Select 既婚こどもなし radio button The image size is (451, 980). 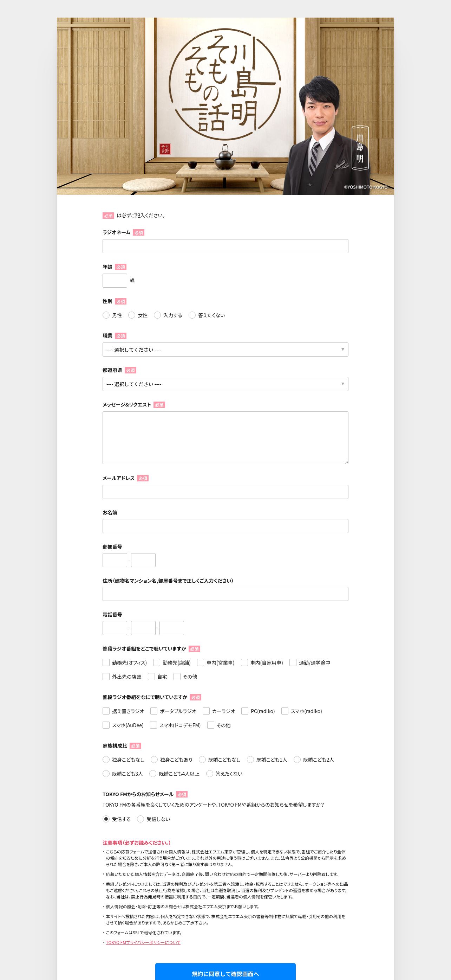[x=202, y=760]
